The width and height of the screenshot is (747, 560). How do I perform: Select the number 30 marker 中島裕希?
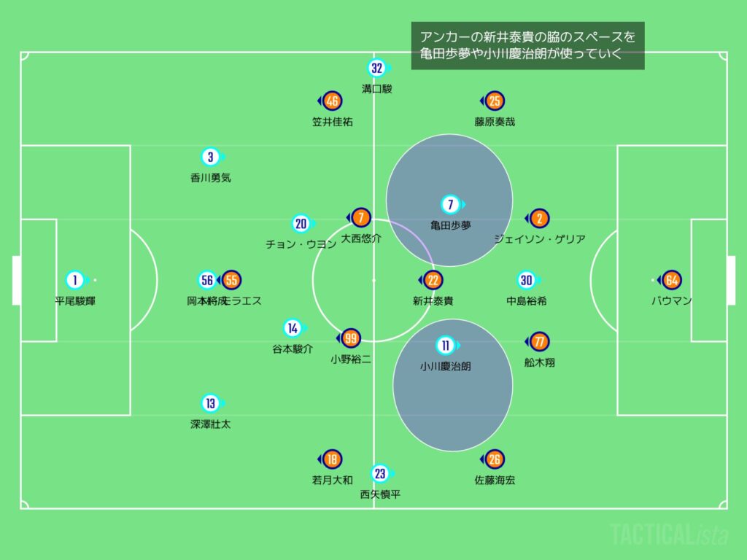[x=526, y=280]
